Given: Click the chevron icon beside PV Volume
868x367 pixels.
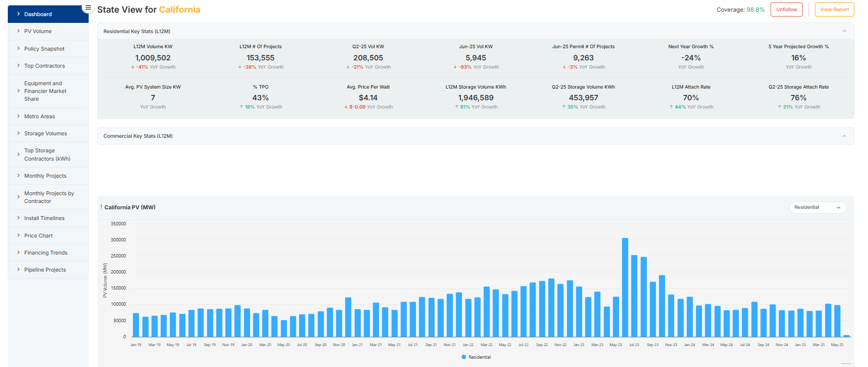Looking at the screenshot, I should [19, 31].
